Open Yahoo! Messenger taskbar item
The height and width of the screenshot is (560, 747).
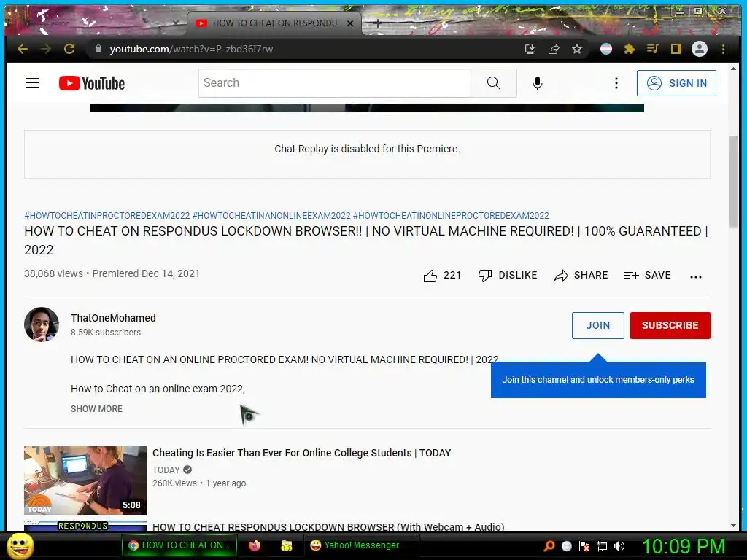pos(361,545)
